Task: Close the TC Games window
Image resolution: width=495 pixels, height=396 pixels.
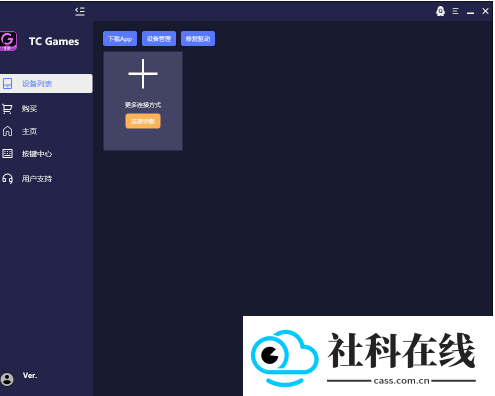Action: (x=485, y=11)
